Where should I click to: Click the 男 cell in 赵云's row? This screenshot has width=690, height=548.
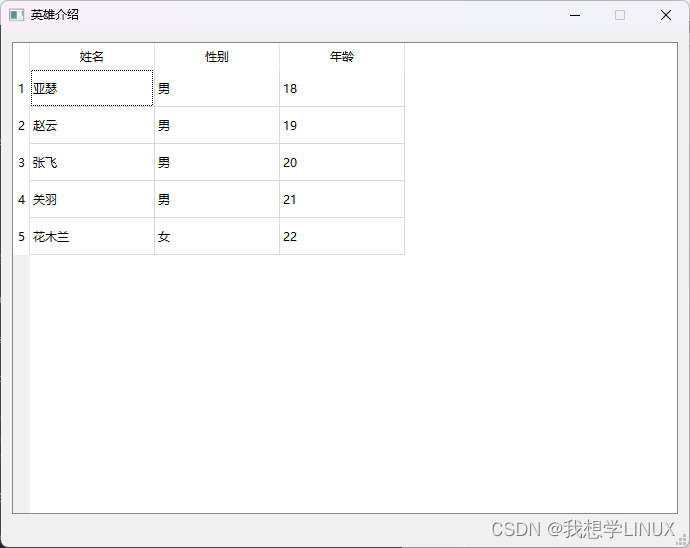click(x=217, y=125)
